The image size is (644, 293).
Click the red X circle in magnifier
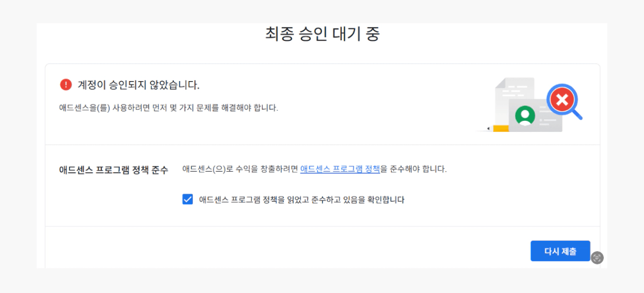coord(562,99)
